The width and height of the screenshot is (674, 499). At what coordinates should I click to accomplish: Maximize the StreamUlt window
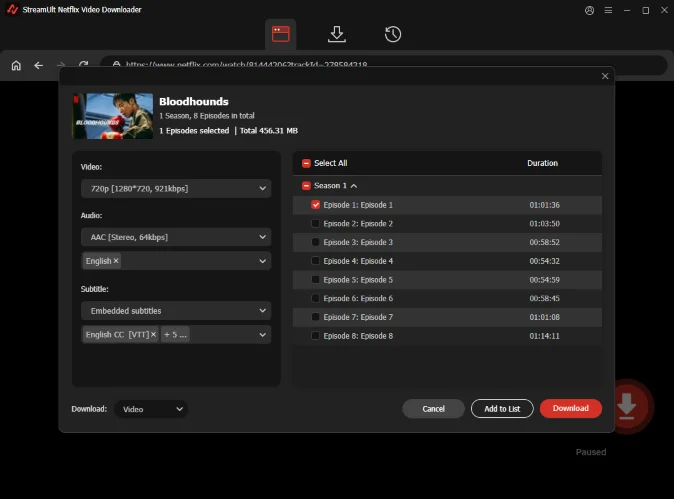point(646,10)
